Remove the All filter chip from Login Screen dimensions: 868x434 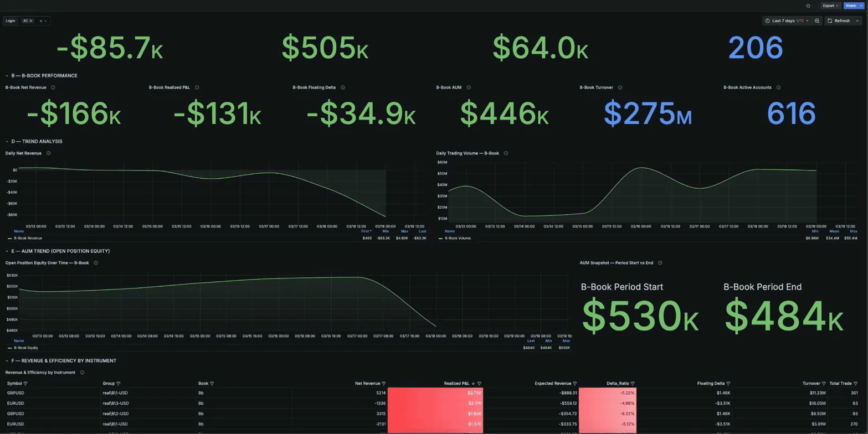point(31,20)
